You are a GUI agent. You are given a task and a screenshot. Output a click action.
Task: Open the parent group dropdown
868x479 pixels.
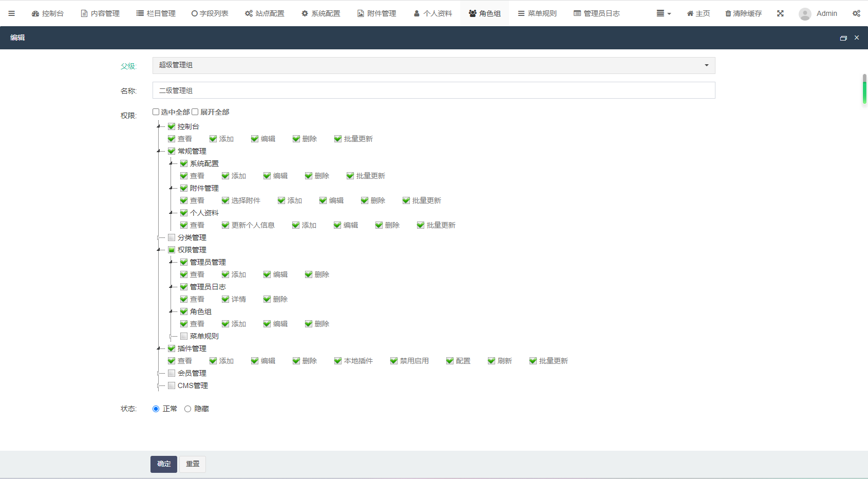(433, 65)
